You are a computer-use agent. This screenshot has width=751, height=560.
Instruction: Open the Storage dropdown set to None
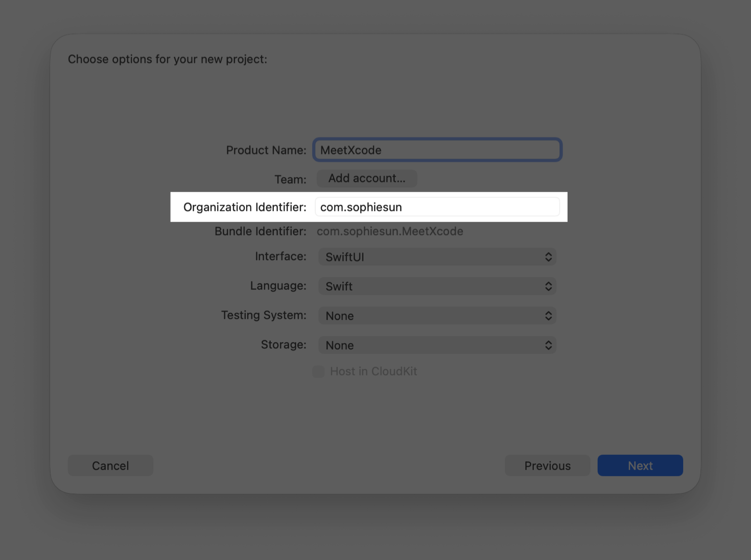[437, 345]
